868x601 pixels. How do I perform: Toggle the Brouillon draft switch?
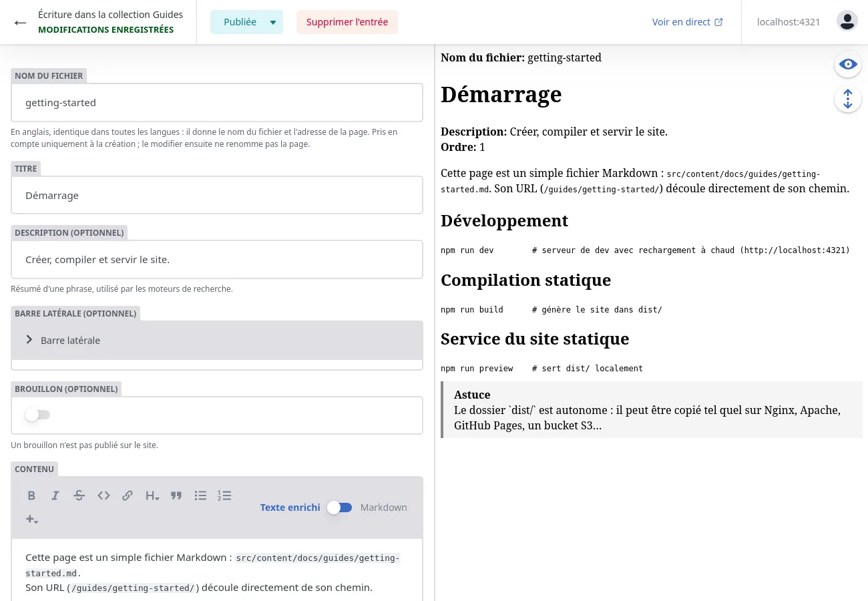[x=37, y=415]
